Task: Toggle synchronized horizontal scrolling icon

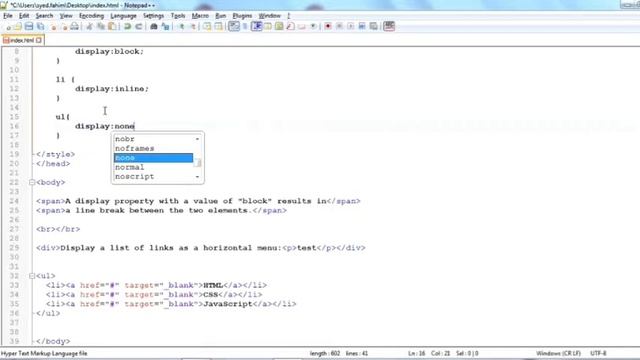Action: tap(218, 27)
